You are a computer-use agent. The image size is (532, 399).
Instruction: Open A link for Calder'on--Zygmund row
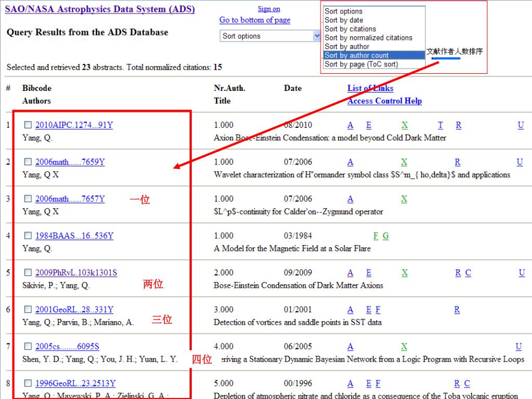click(350, 199)
